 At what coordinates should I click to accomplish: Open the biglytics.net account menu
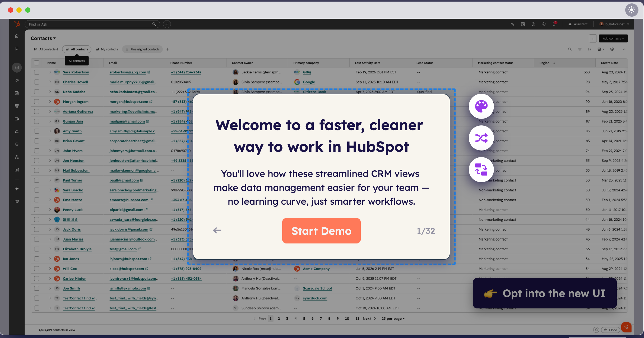pos(614,24)
